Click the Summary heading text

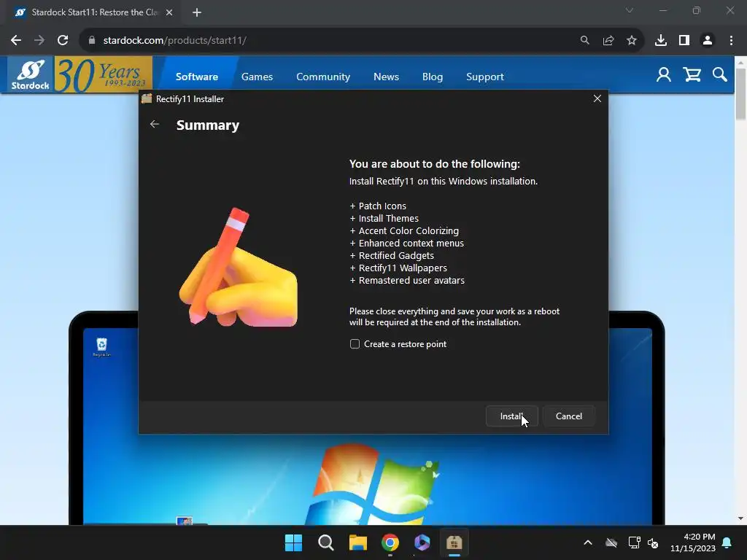208,125
